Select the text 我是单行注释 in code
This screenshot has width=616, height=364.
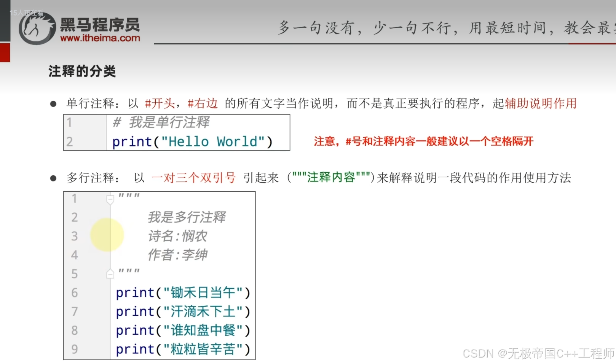pos(169,122)
